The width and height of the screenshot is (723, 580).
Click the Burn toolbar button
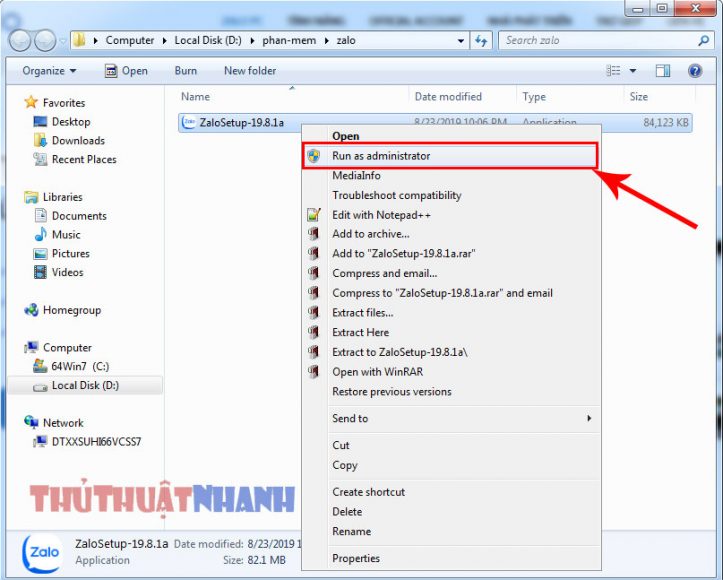186,71
